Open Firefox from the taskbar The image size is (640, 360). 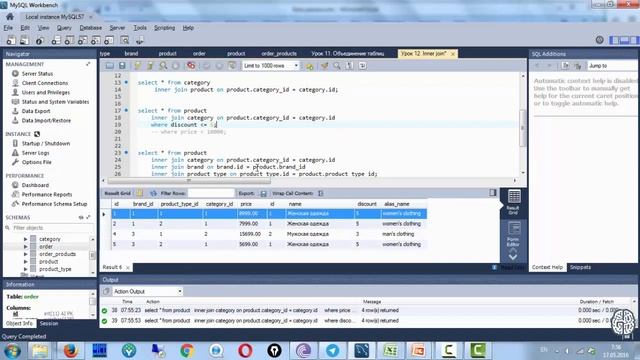point(70,351)
